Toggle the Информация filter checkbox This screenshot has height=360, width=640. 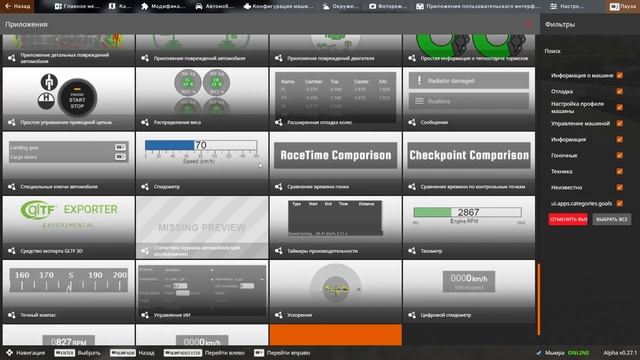[x=619, y=139]
